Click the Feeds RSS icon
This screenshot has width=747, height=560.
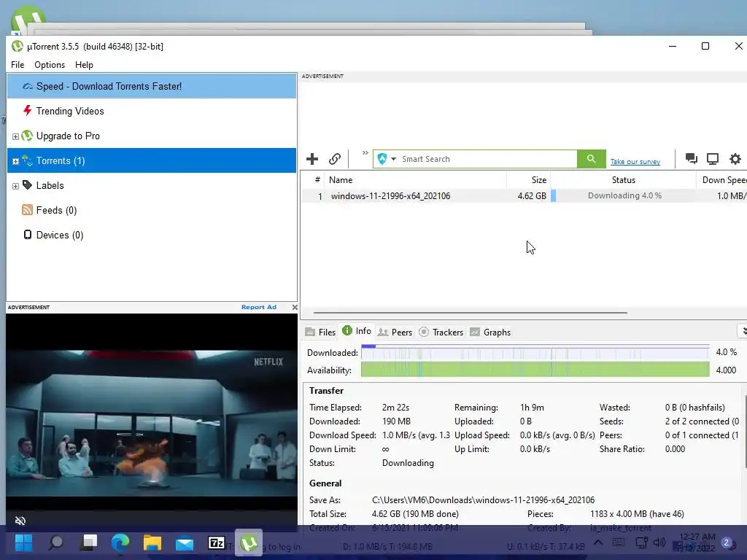coord(27,209)
